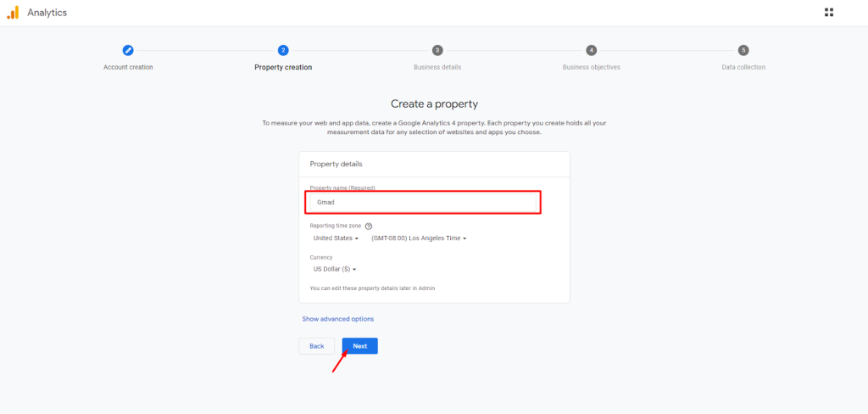Click the Analytics title text
Screen dimensions: 868x414
47,13
